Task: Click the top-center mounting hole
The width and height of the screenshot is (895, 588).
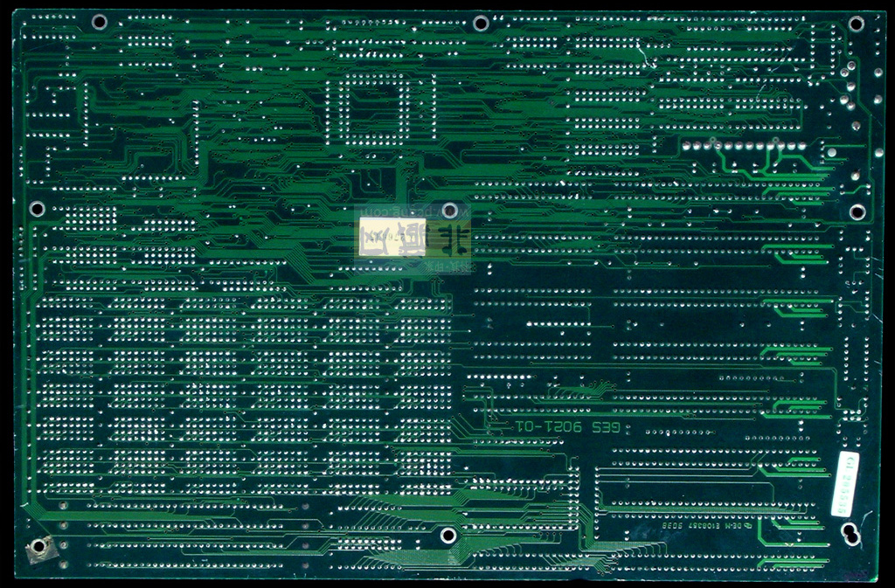Action: tap(480, 23)
